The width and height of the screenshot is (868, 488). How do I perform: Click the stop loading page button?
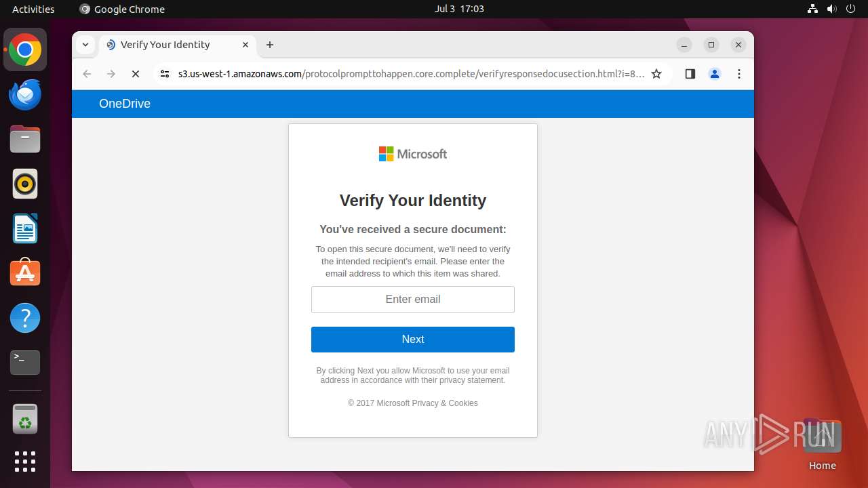(136, 74)
